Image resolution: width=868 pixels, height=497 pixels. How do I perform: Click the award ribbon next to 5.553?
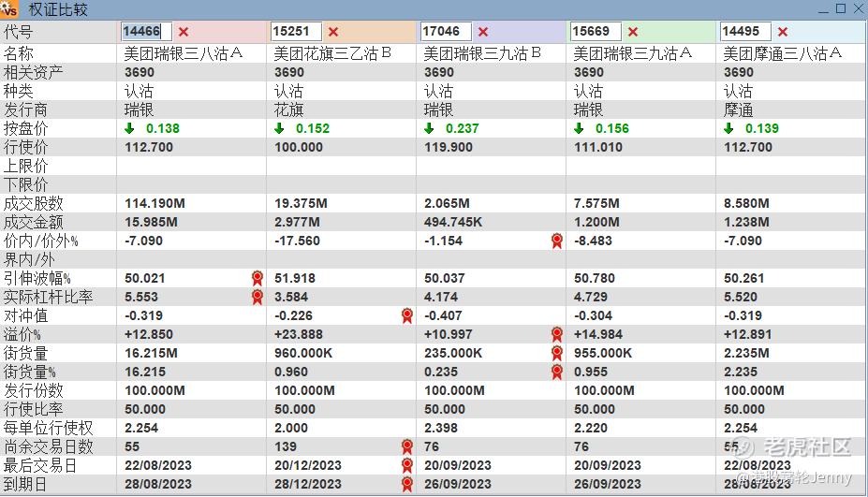coord(257,297)
